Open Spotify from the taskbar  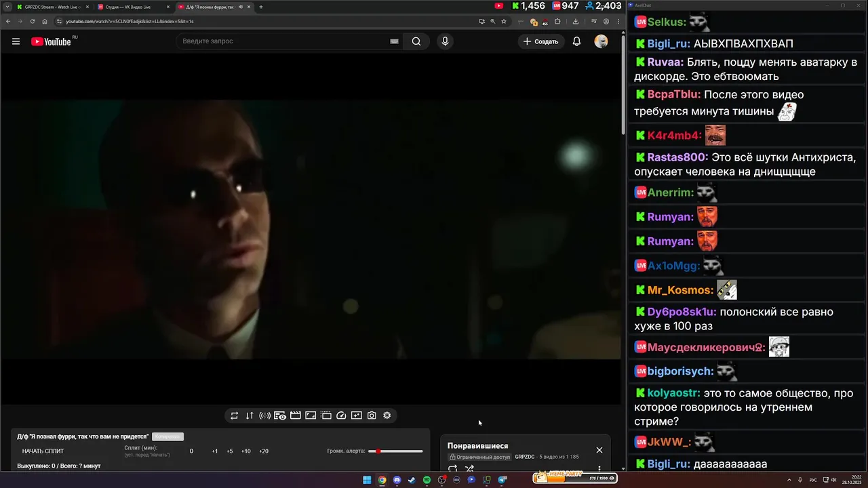coord(427,480)
